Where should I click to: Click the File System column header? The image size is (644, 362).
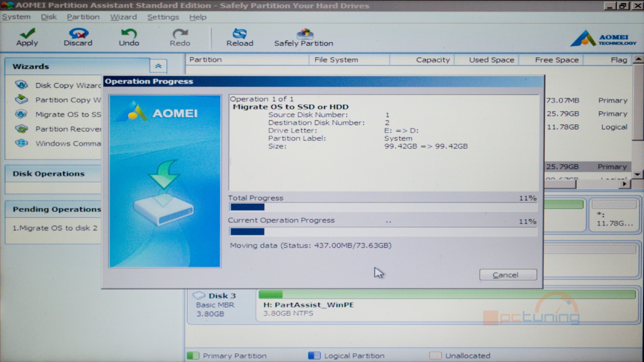pyautogui.click(x=349, y=60)
